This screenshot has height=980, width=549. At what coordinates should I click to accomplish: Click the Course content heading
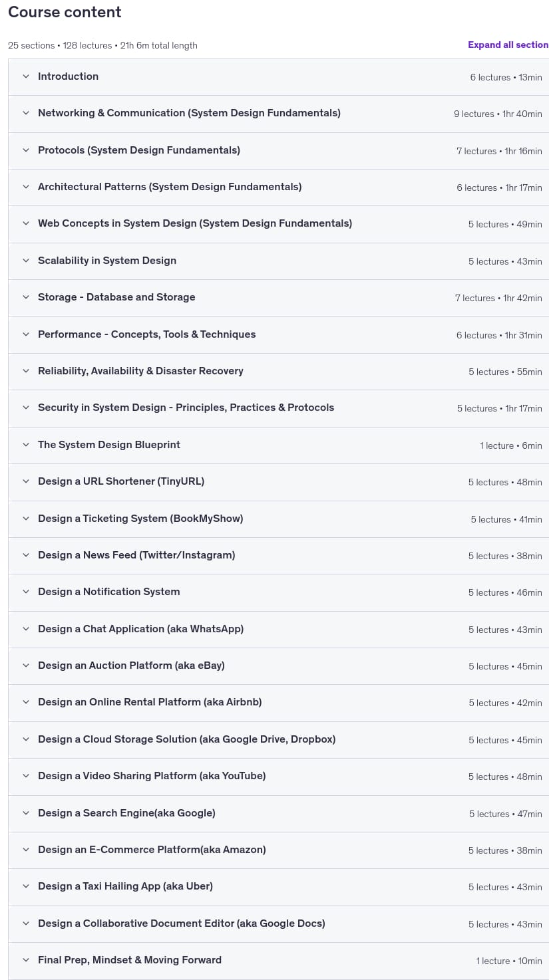[65, 12]
